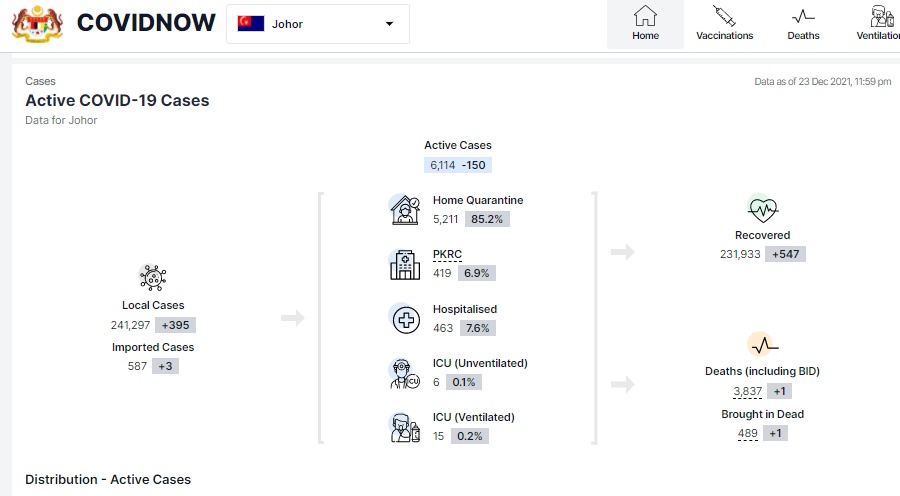
Task: Click the underlined PKRC label
Action: [447, 254]
